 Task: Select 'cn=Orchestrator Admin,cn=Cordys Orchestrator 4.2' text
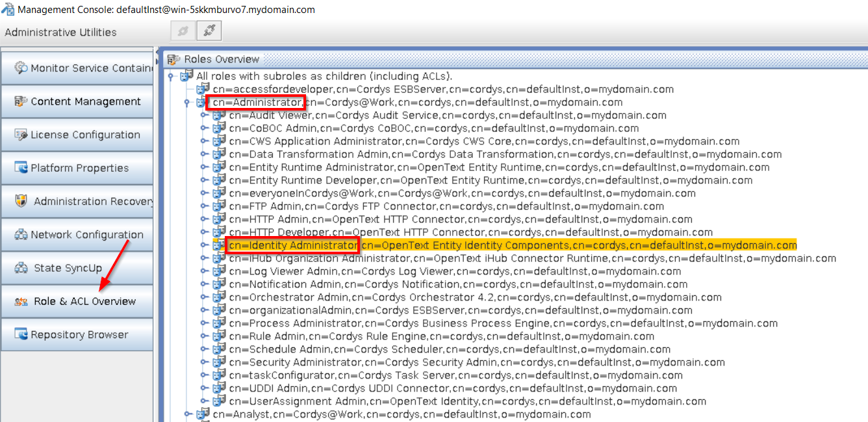coord(475,297)
